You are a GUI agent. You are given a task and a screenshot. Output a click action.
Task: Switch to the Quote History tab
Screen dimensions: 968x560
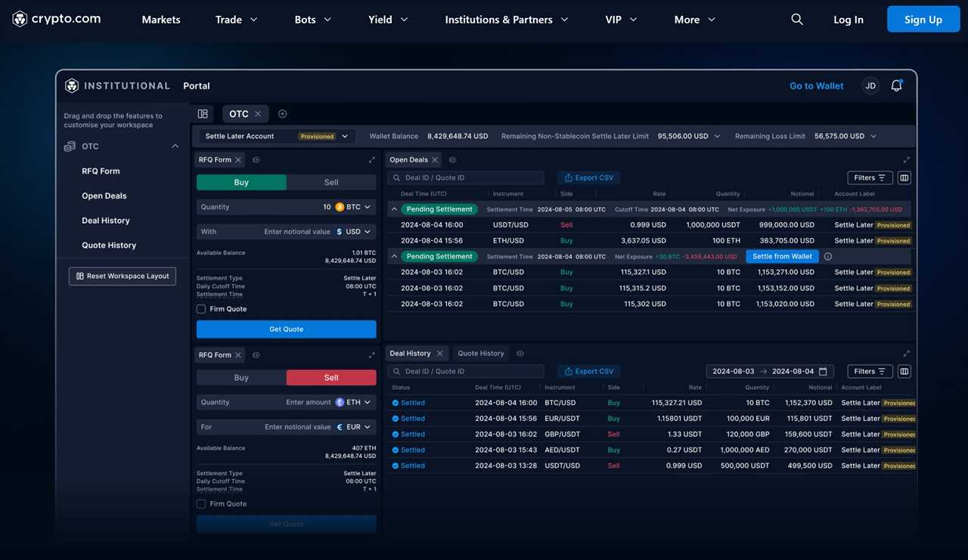point(480,353)
